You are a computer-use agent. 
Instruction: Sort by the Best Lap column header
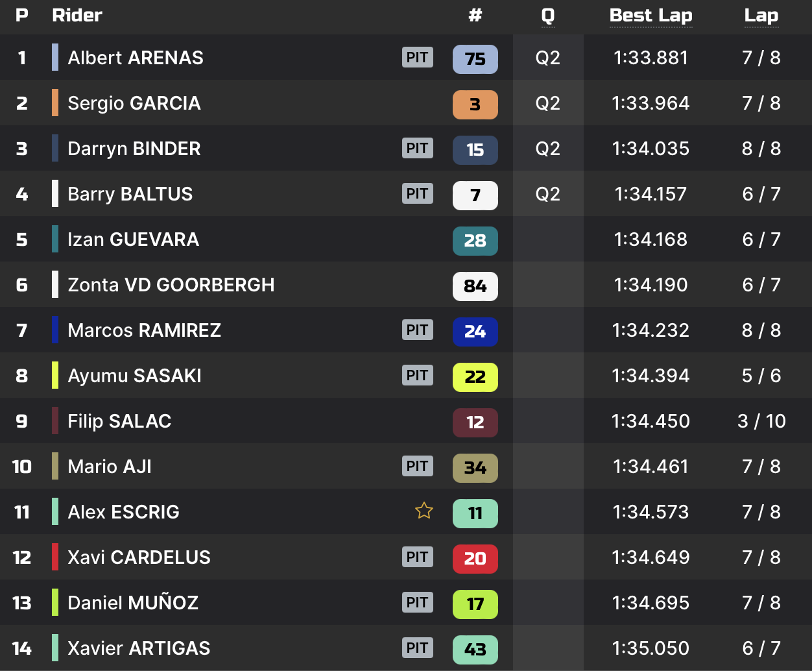(x=651, y=16)
